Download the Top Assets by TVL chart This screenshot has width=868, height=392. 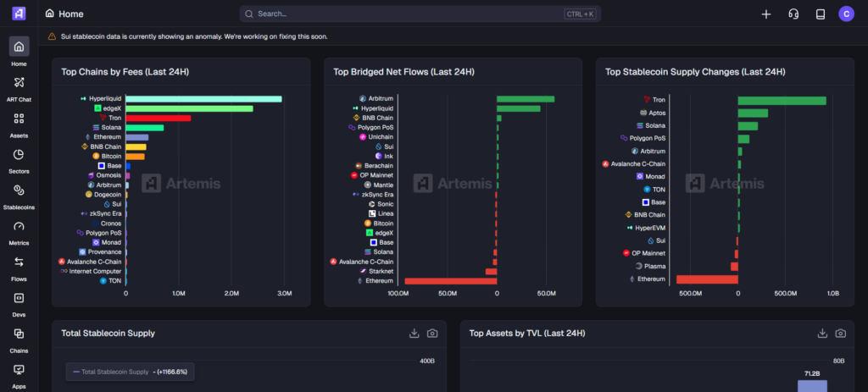point(822,334)
